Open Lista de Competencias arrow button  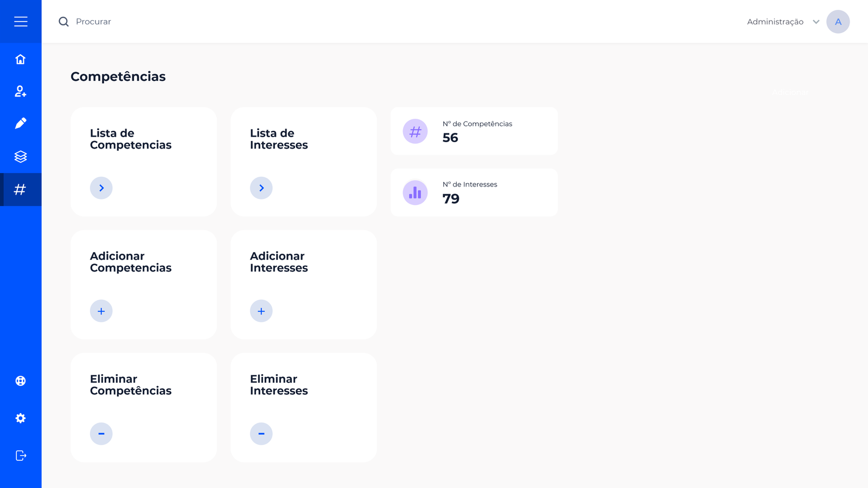pyautogui.click(x=101, y=188)
